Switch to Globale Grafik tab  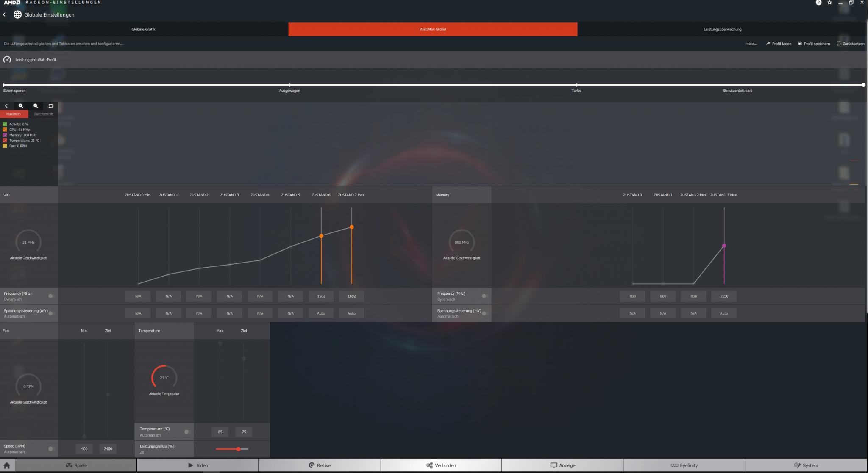tap(144, 29)
